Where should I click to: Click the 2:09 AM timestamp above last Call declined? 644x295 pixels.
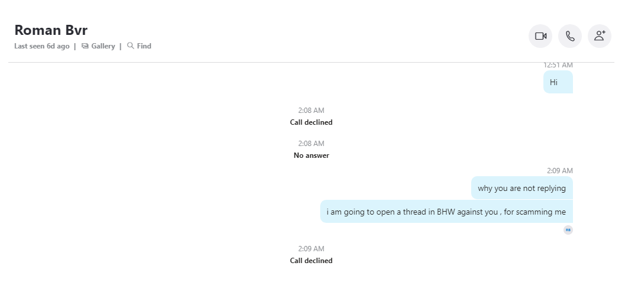[311, 249]
